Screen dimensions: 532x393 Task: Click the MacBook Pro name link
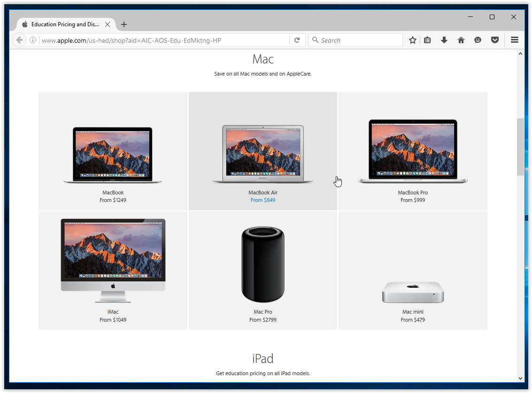point(413,193)
